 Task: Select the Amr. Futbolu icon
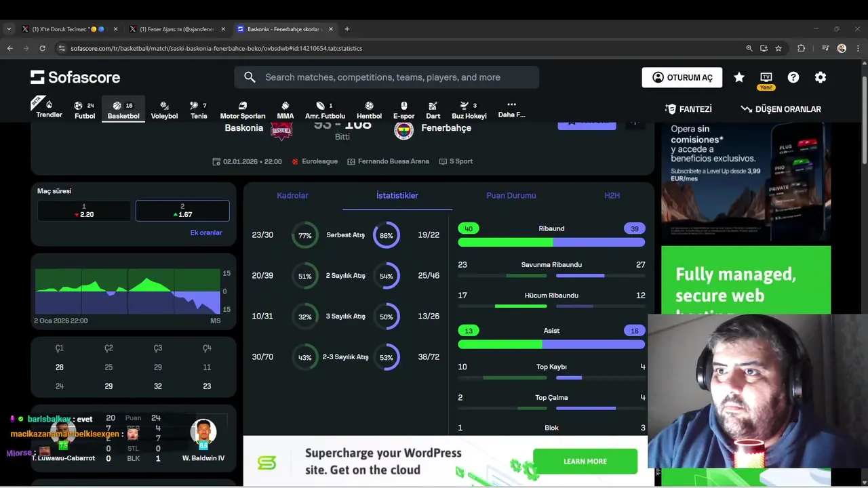(325, 110)
